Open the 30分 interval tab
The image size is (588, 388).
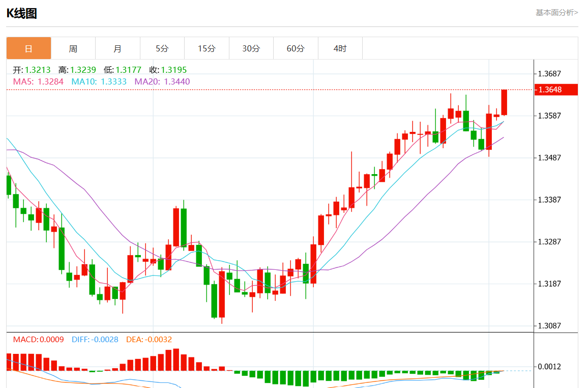[251, 48]
